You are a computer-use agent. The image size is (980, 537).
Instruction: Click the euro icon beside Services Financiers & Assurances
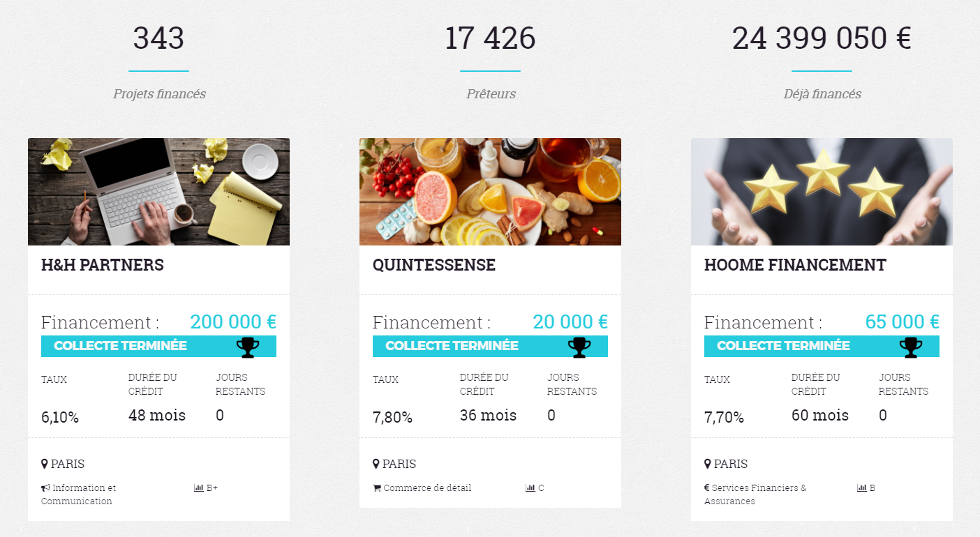[x=707, y=488]
